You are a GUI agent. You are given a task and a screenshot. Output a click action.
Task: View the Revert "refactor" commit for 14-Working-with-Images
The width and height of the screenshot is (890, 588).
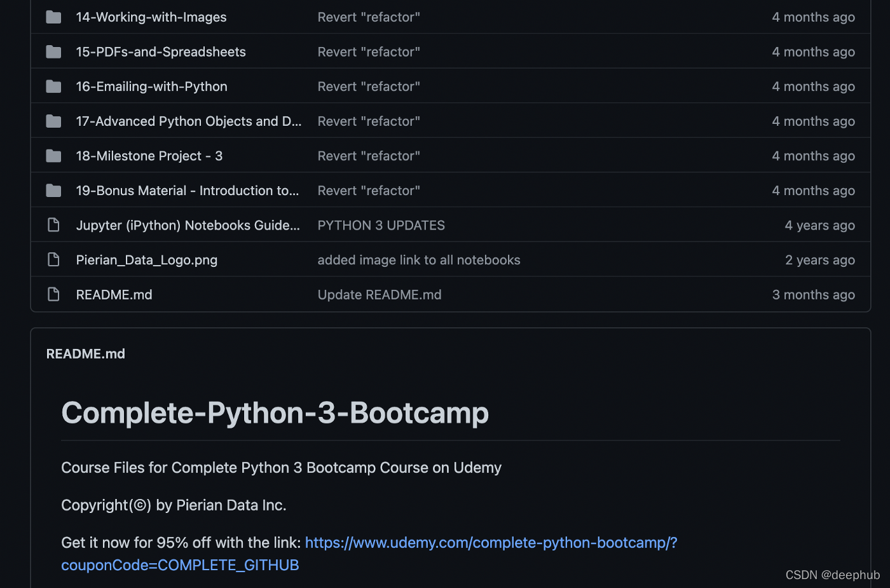point(369,17)
